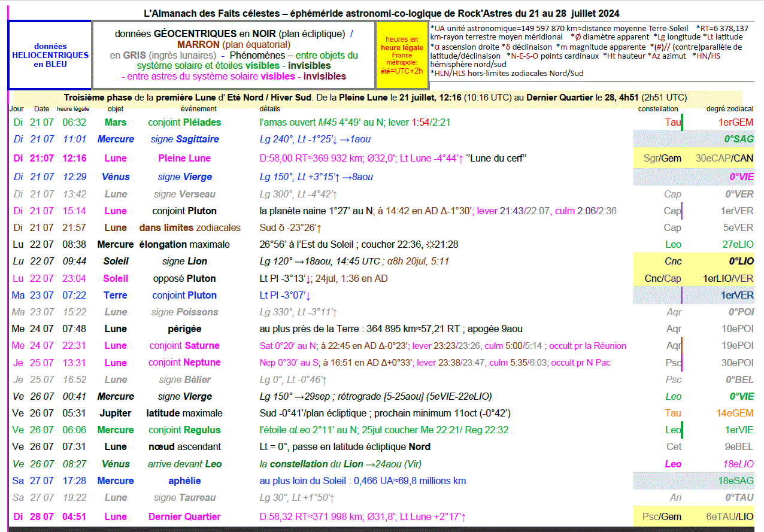This screenshot has width=764, height=532.
Task: Click the time "17:28" in the aphélie row
Action: (75, 481)
